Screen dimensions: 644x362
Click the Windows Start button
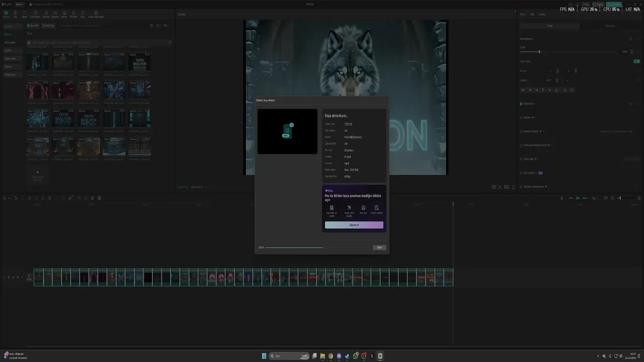pyautogui.click(x=264, y=356)
